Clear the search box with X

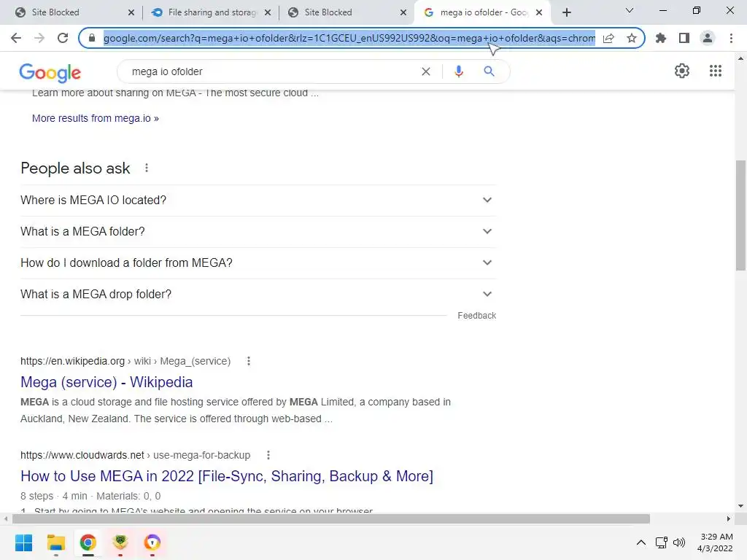click(426, 71)
